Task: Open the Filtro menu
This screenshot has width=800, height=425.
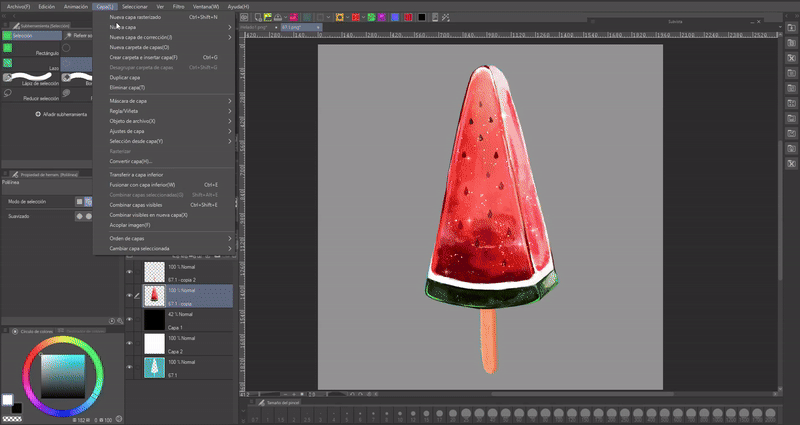Action: (178, 6)
